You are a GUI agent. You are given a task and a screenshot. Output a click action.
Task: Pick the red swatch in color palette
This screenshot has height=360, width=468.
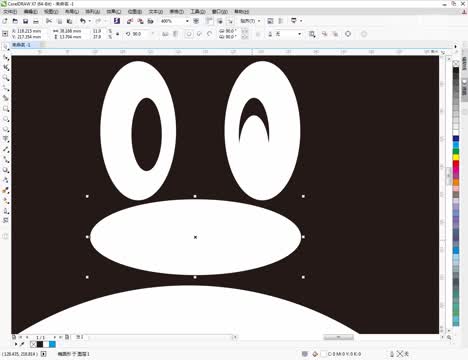456,164
